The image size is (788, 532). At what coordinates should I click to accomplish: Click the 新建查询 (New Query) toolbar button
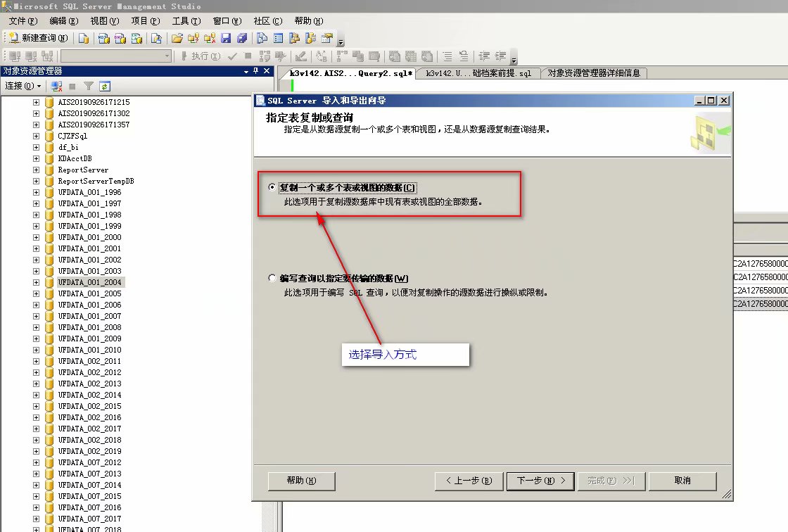(39, 38)
